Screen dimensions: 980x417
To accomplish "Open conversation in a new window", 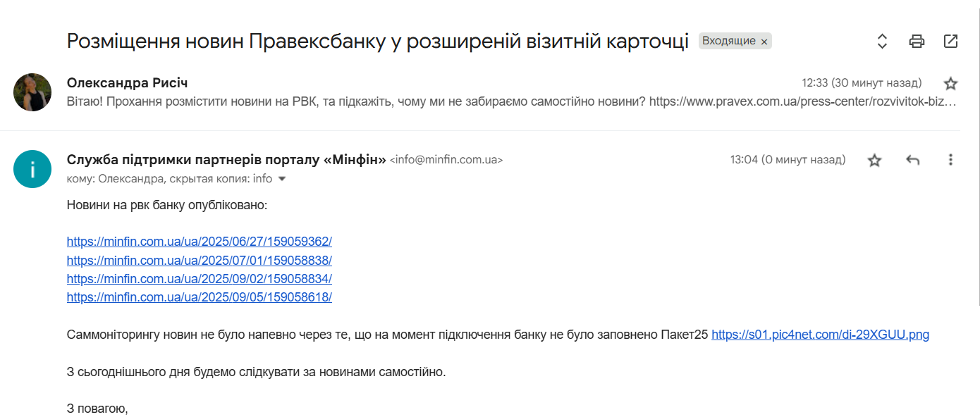I will pyautogui.click(x=950, y=41).
